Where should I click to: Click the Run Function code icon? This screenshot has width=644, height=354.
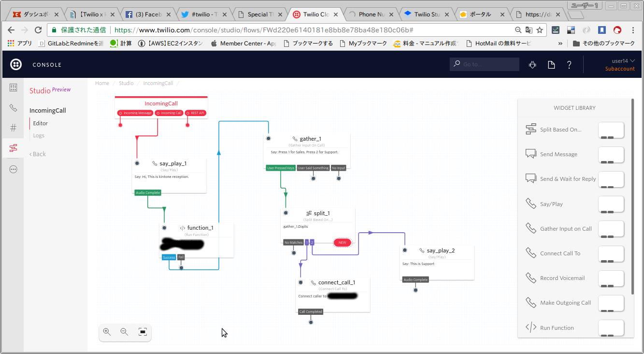tap(531, 327)
